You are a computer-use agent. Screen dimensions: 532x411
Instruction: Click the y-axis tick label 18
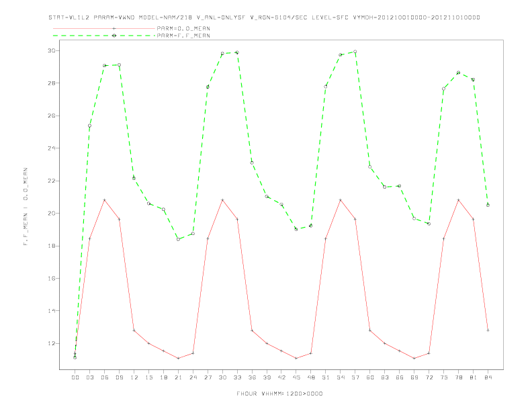[52, 246]
